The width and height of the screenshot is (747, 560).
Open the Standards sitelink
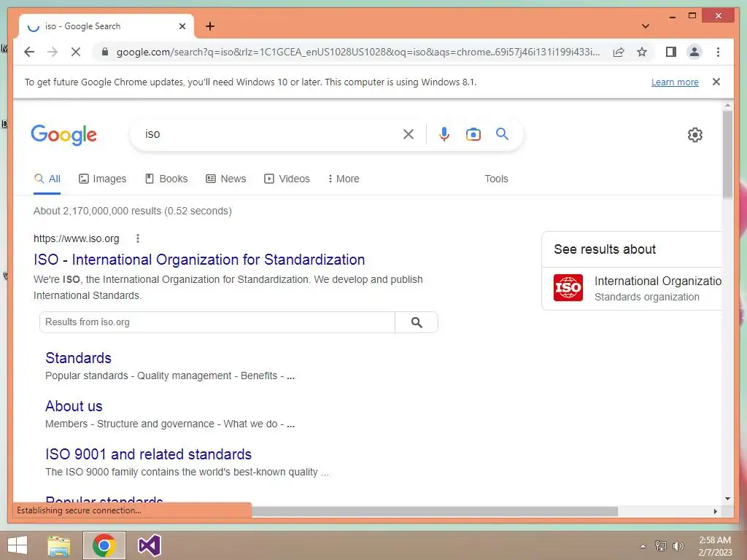pyautogui.click(x=78, y=358)
